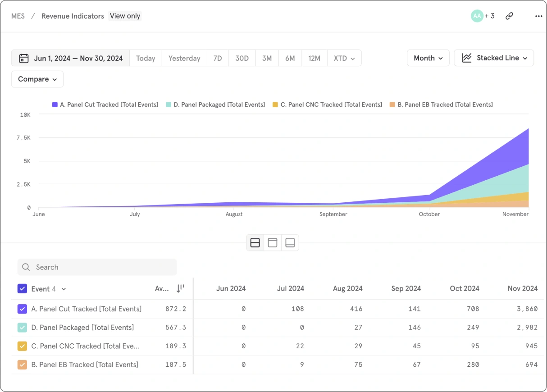Image resolution: width=547 pixels, height=392 pixels.
Task: Uncheck A. Panel Cut Tracked row checkbox
Action: 22,309
